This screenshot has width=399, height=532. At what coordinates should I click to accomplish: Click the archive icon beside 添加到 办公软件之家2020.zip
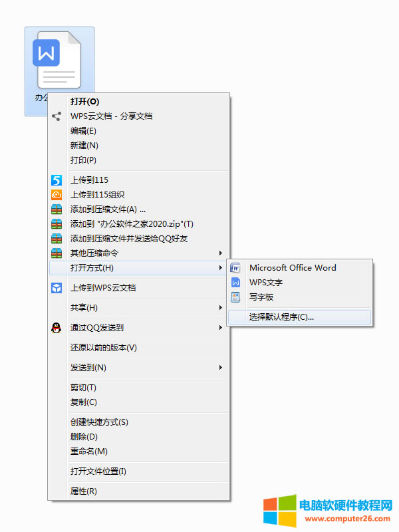click(57, 224)
